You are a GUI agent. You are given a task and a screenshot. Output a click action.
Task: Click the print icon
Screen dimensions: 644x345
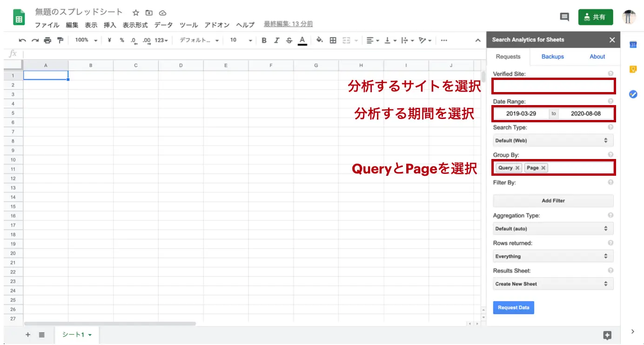[x=47, y=40]
